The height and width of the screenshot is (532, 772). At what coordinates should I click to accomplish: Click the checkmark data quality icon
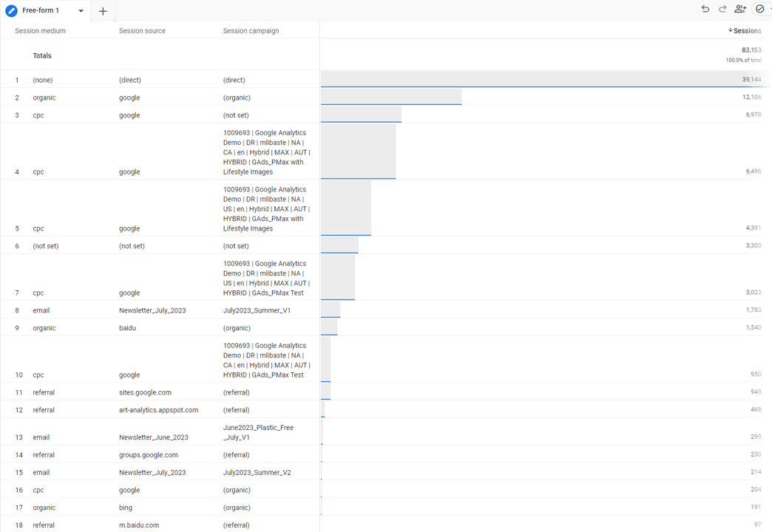coord(759,9)
